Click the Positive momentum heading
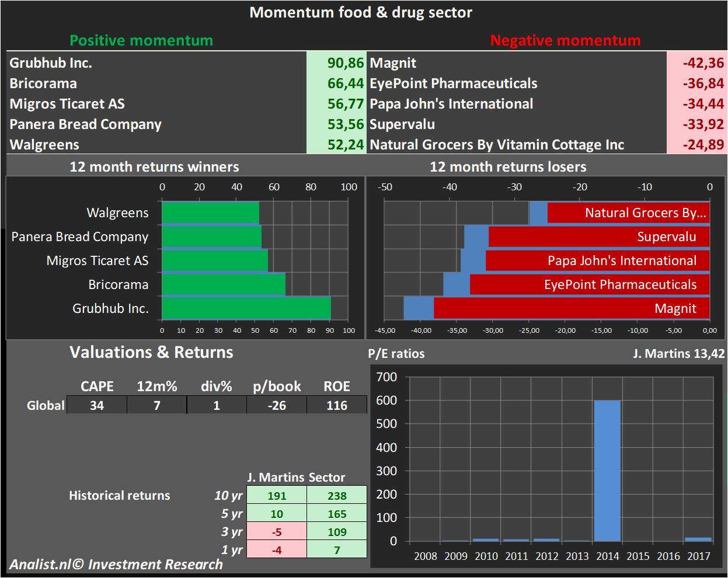The image size is (728, 578). (x=141, y=40)
